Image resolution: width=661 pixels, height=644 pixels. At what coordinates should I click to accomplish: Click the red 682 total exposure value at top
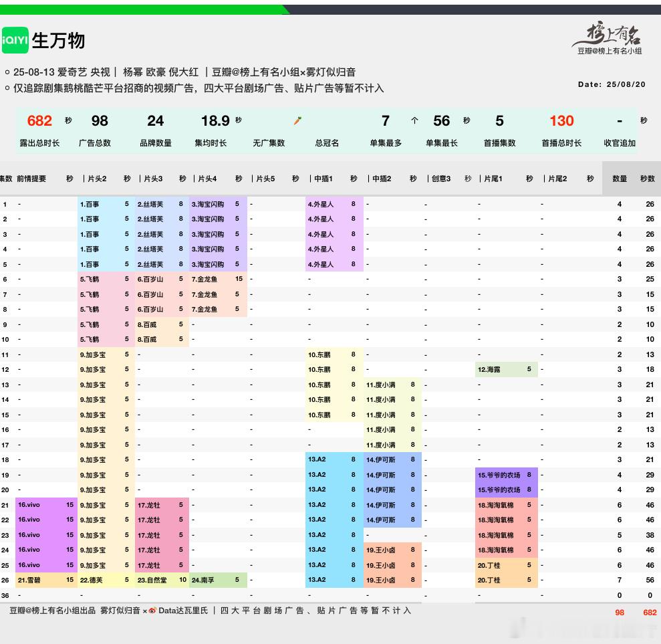(39, 121)
